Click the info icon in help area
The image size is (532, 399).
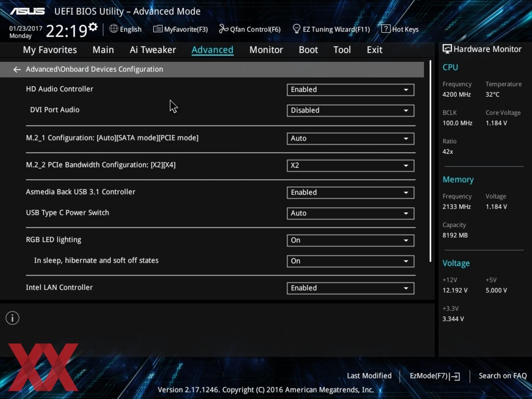13,318
